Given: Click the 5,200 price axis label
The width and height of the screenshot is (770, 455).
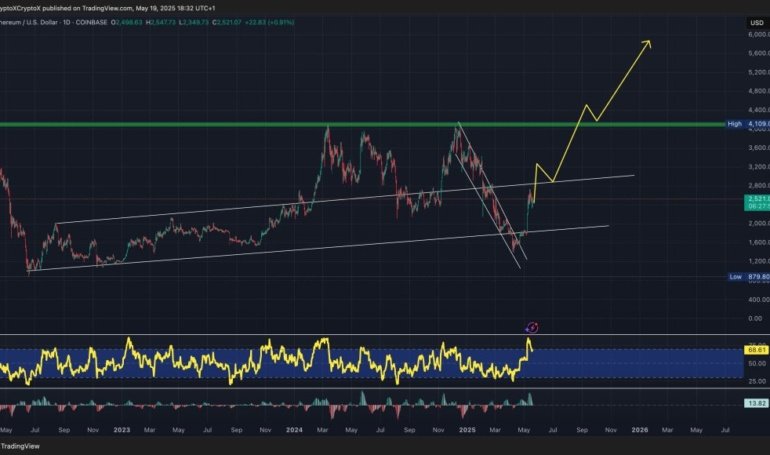Looking at the screenshot, I should click(759, 72).
